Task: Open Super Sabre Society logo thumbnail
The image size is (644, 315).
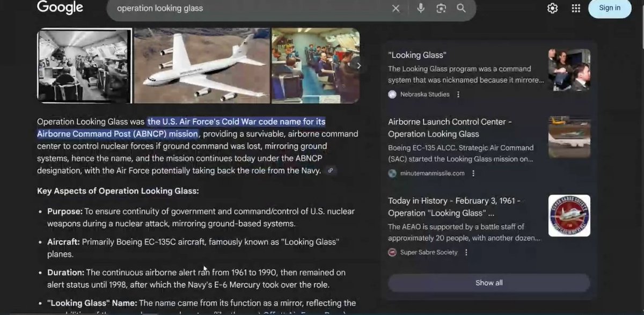Action: (x=569, y=216)
